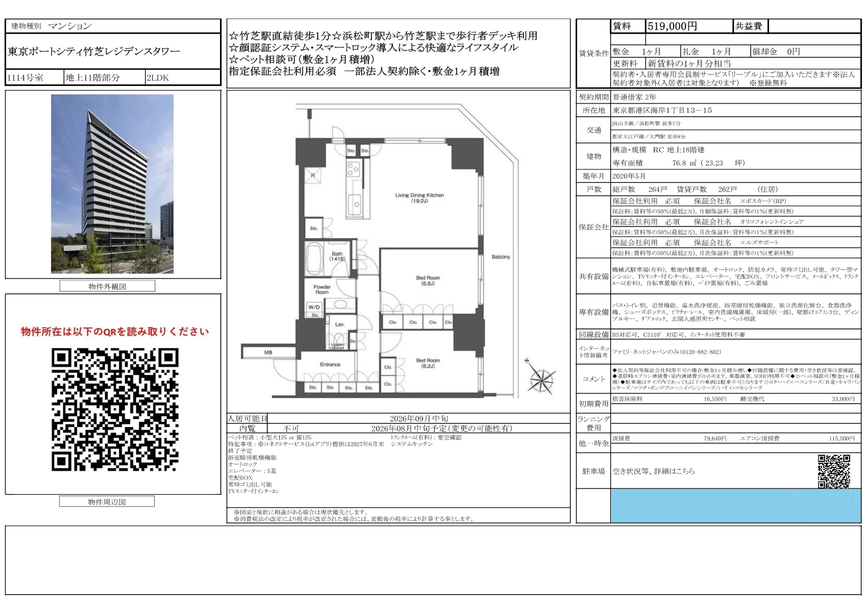Viewport: 868px width, 614px height.
Task: Click the Bath (1418) label
Action: click(337, 256)
